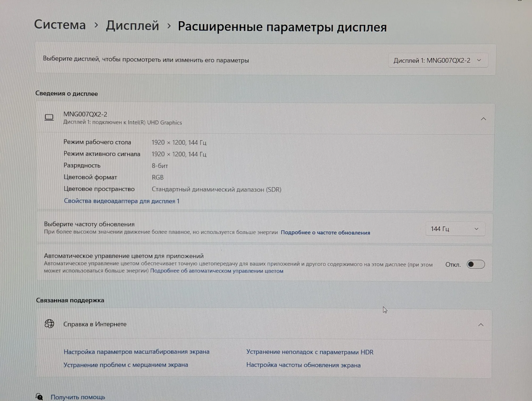Open Подробнее о частоте обновления link
The image size is (532, 401).
click(x=325, y=232)
